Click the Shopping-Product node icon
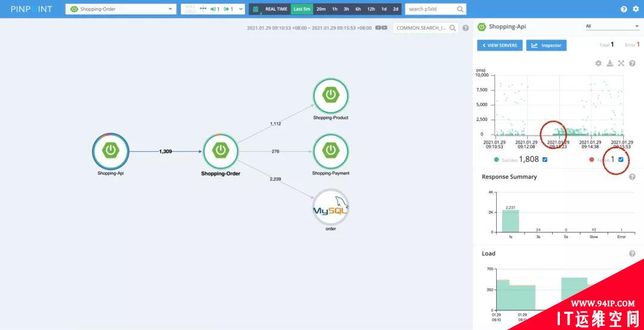Viewport: 644px width, 330px height. (330, 96)
